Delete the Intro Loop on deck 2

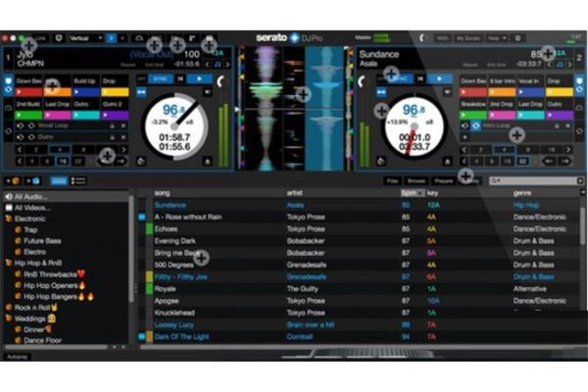(567, 125)
